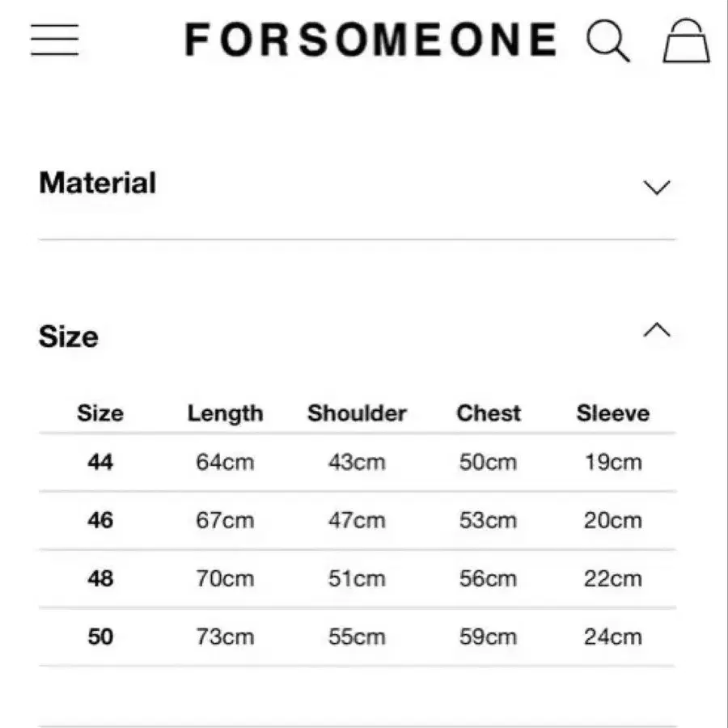Click the FORSOMEONE brand logo

[370, 40]
